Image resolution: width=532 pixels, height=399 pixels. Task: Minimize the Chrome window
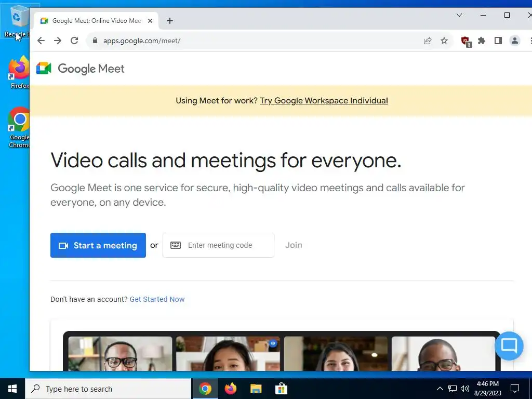tap(483, 15)
